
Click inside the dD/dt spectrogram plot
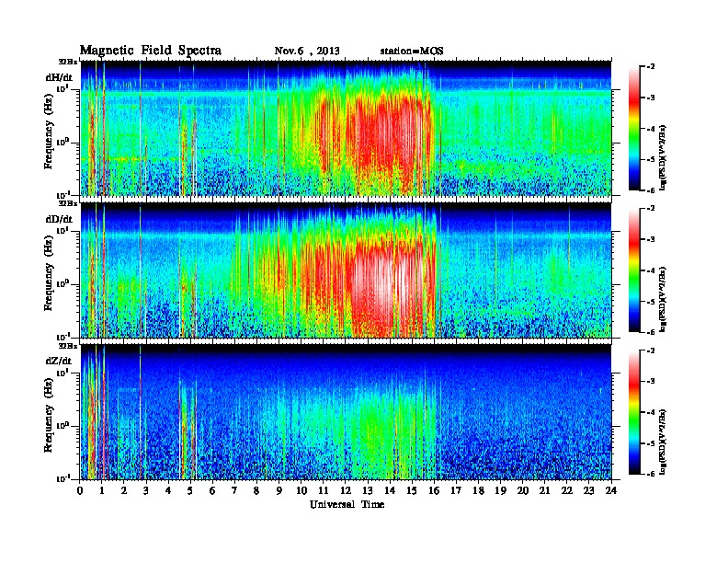[x=347, y=270]
